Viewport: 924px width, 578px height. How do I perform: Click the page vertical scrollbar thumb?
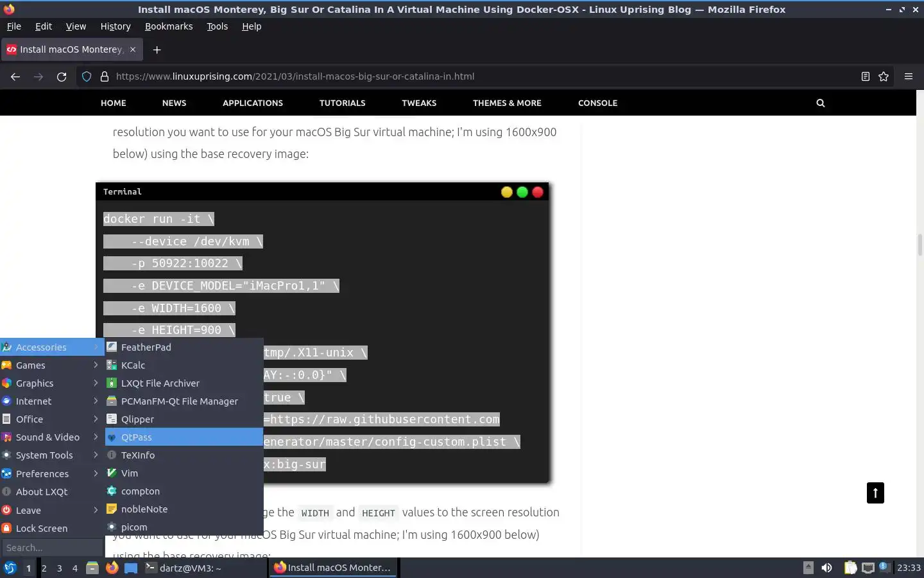920,245
